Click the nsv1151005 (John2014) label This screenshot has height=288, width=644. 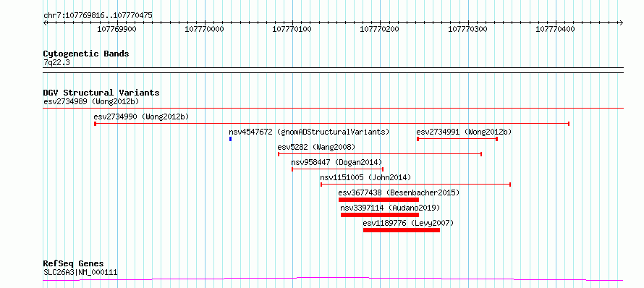(x=365, y=177)
